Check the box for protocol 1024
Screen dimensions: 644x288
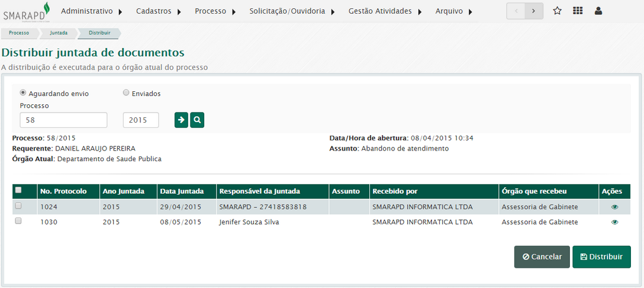[x=18, y=206]
